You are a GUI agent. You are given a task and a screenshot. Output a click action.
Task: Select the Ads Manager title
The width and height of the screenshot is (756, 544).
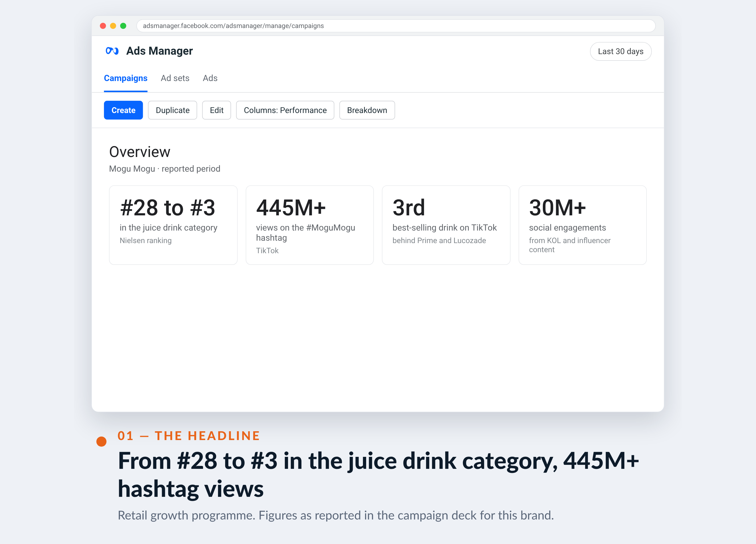[159, 51]
